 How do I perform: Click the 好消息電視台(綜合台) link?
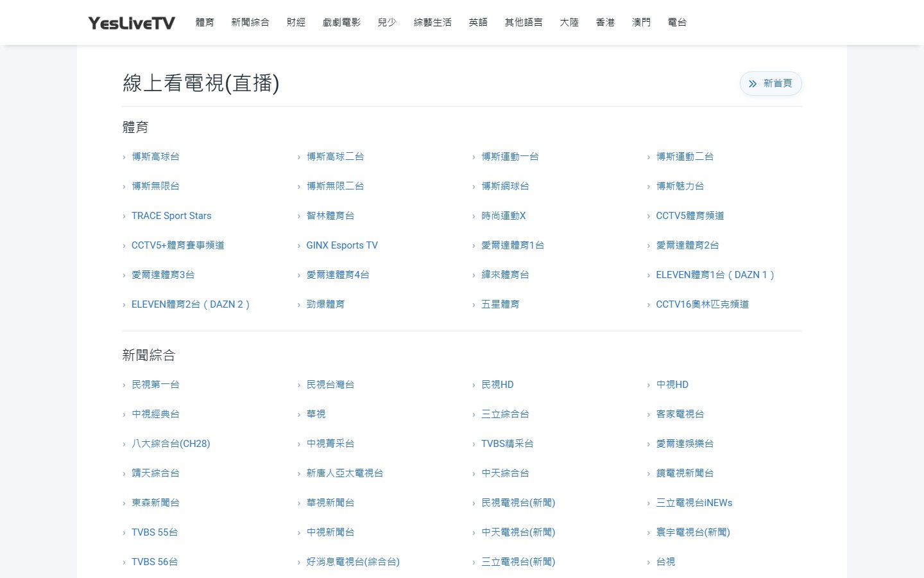[353, 562]
